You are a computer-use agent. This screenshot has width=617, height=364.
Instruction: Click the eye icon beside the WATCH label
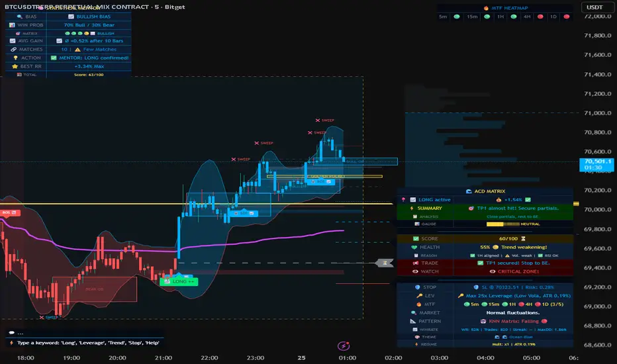pos(415,271)
